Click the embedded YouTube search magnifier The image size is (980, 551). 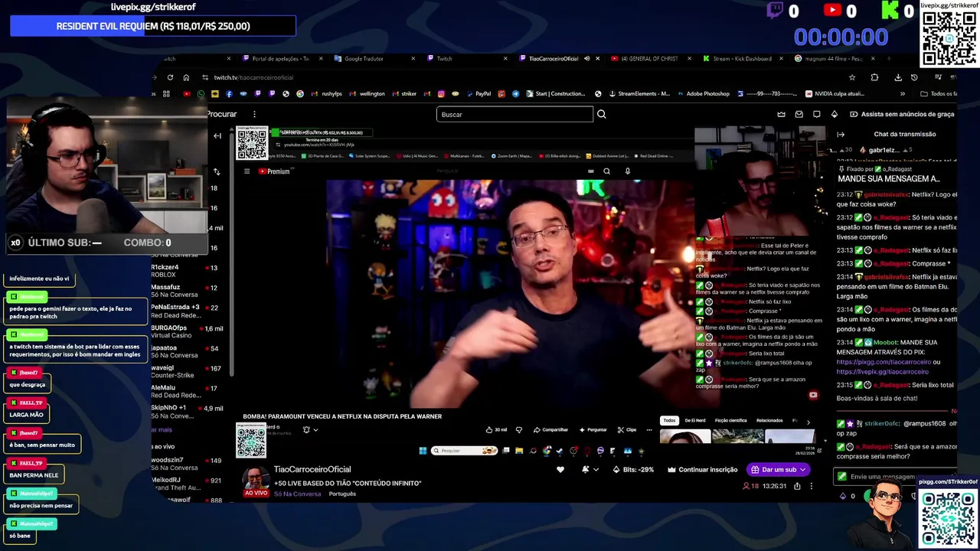pos(606,171)
